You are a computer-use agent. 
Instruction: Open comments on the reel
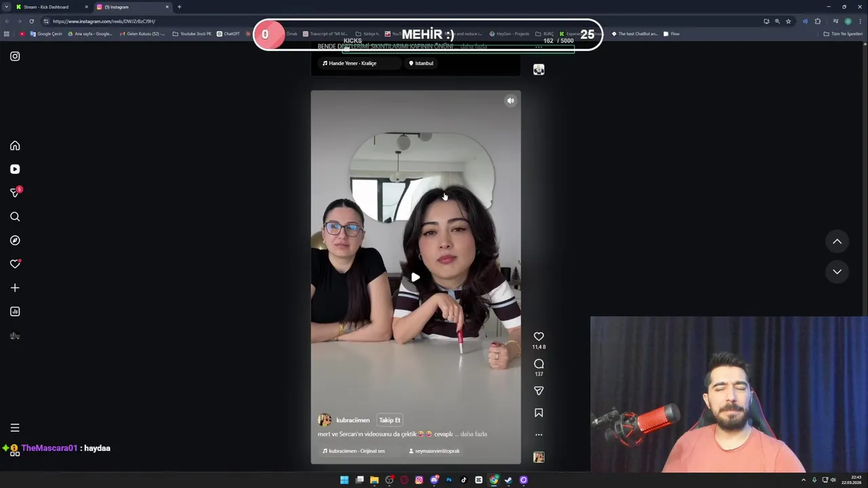pos(538,364)
